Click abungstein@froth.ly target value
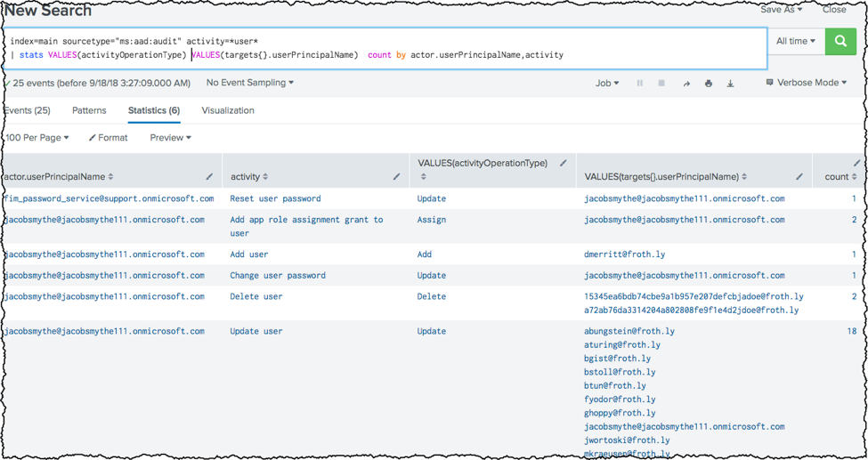Viewport: 868px width, 460px height. click(629, 332)
